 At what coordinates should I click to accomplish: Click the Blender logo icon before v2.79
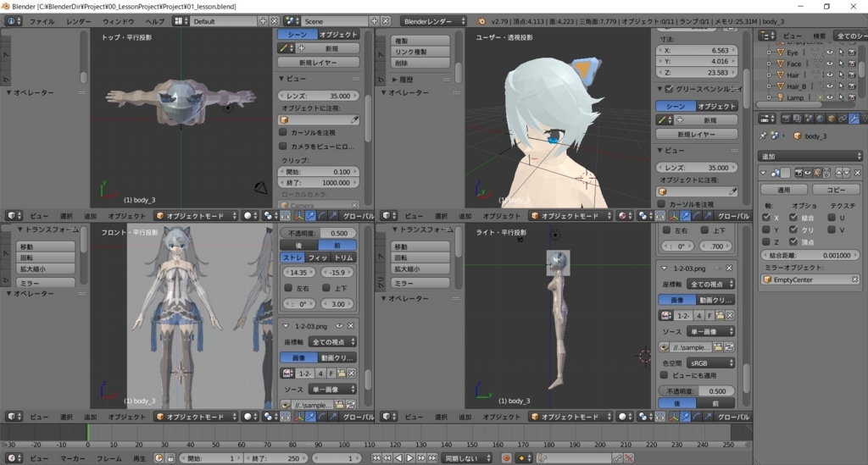tap(481, 21)
